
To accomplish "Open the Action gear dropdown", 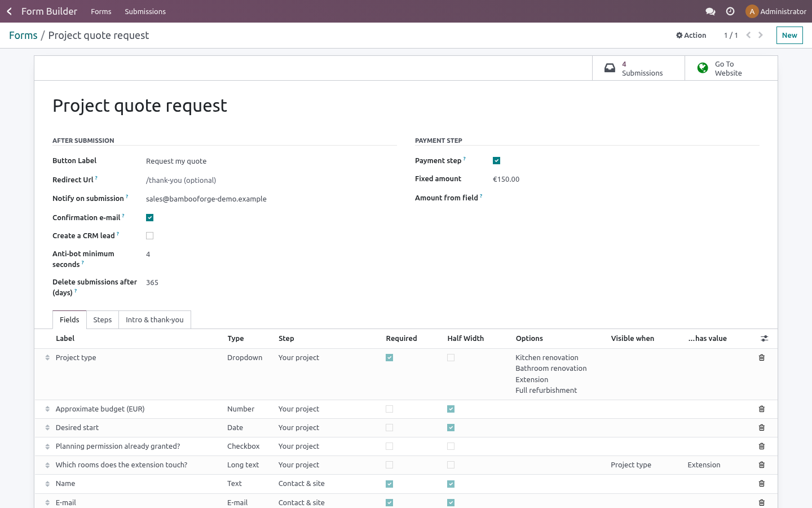I will 691,35.
